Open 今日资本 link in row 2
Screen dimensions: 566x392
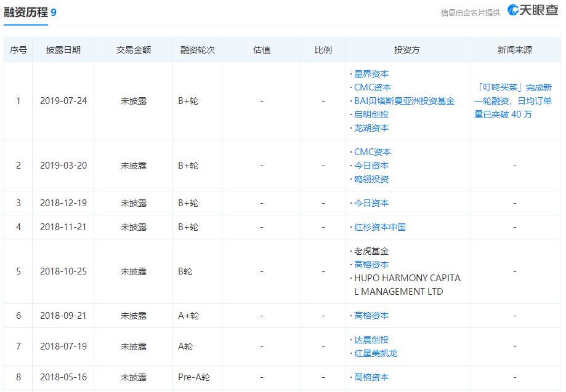[371, 166]
